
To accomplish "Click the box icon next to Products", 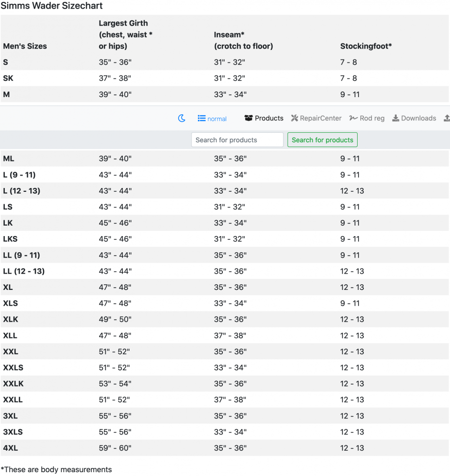I will pyautogui.click(x=249, y=118).
